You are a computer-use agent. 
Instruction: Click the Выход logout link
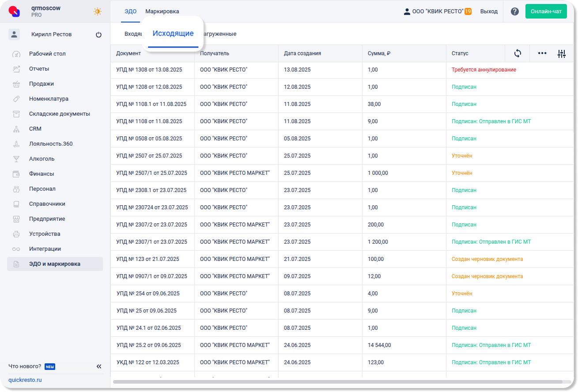pos(489,11)
